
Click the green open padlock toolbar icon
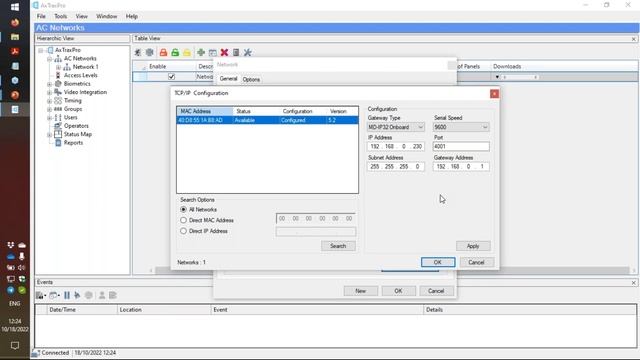(175, 53)
